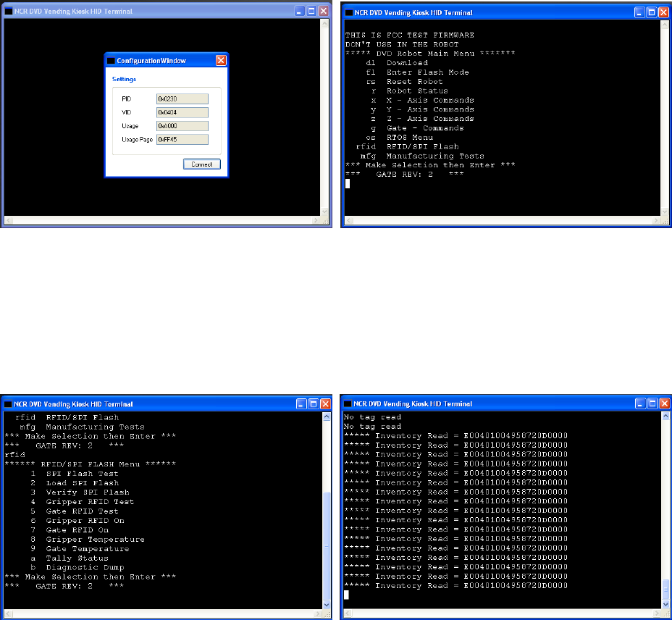Screen dimensions: 672x620
Task: Click scroll-right arrow in Main Menu terminal
Action: coord(656,220)
